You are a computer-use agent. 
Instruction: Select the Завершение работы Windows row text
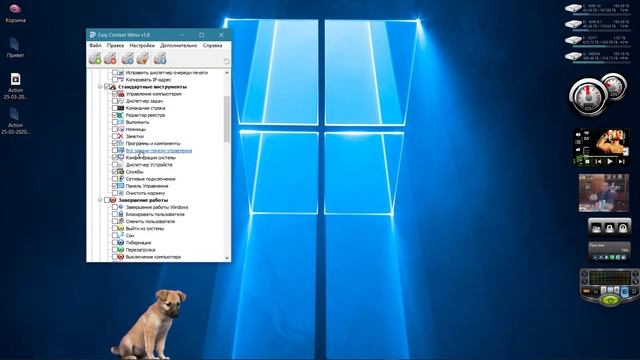157,207
